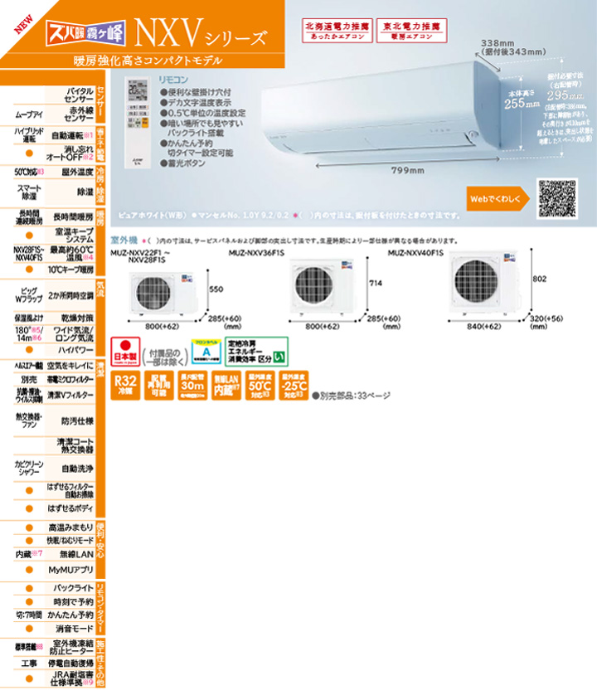Click 0.5℃単位の温度設定 bullet
597x700 pixels.
pyautogui.click(x=203, y=113)
